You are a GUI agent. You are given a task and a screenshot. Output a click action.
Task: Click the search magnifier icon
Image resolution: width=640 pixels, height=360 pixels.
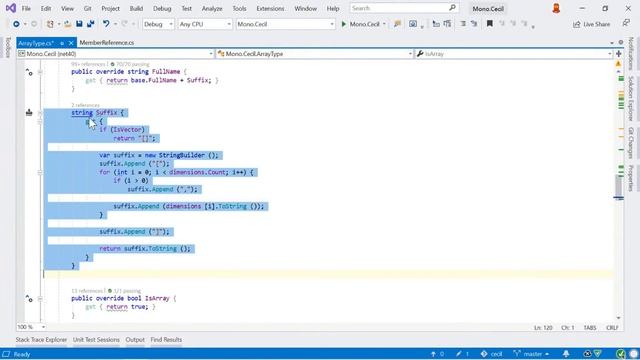[x=452, y=8]
